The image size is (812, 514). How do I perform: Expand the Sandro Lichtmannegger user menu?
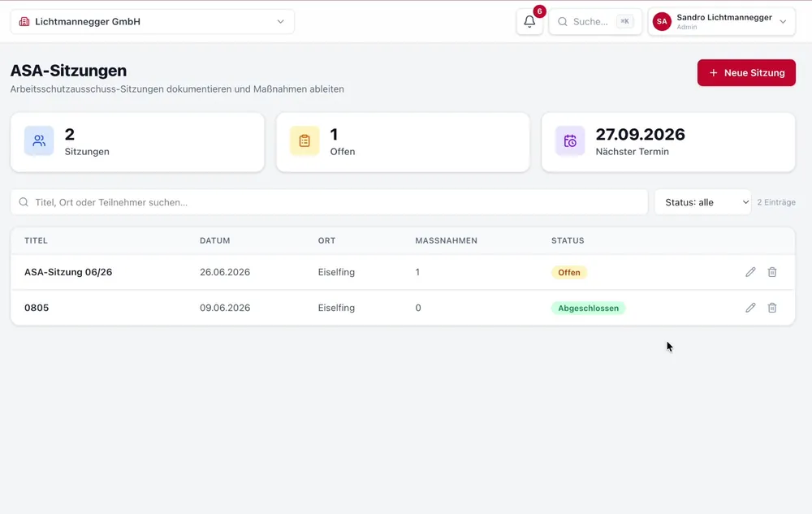coord(721,22)
